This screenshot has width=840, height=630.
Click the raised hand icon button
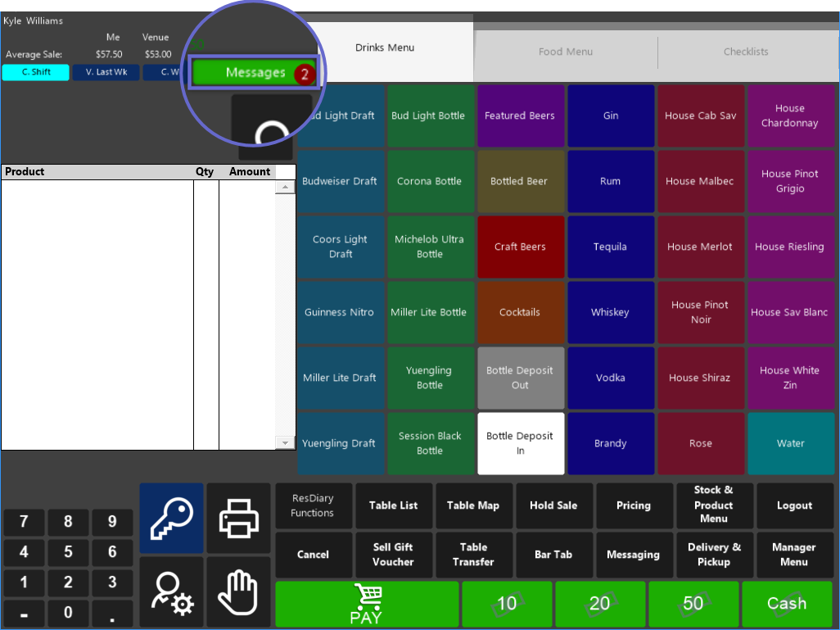[x=238, y=591]
